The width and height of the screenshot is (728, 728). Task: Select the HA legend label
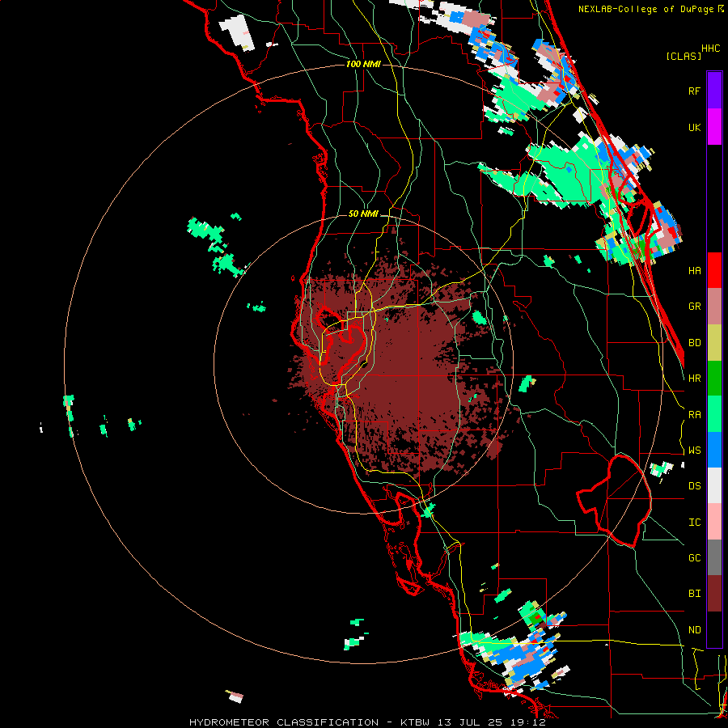(x=694, y=271)
